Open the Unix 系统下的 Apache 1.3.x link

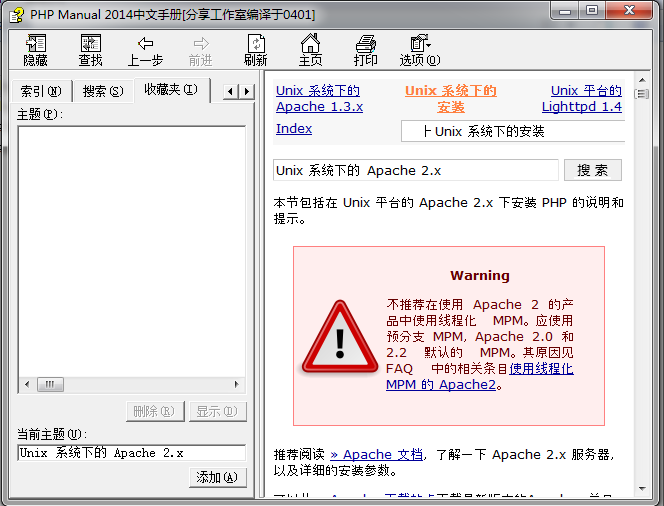(x=319, y=99)
